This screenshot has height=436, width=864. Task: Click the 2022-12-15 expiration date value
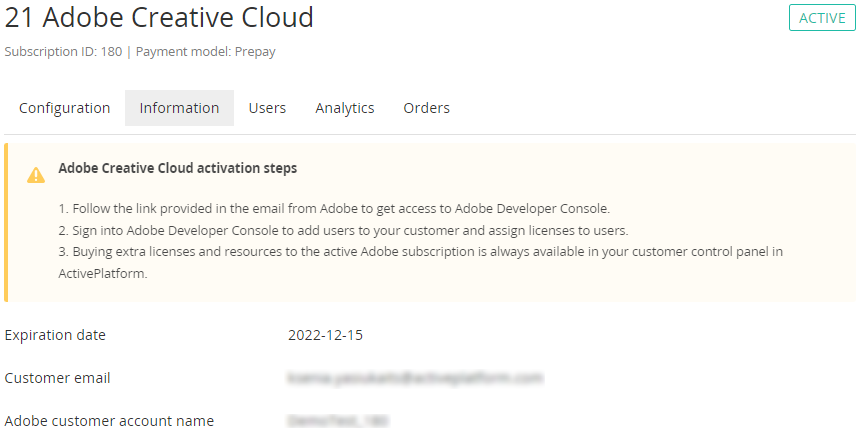325,335
